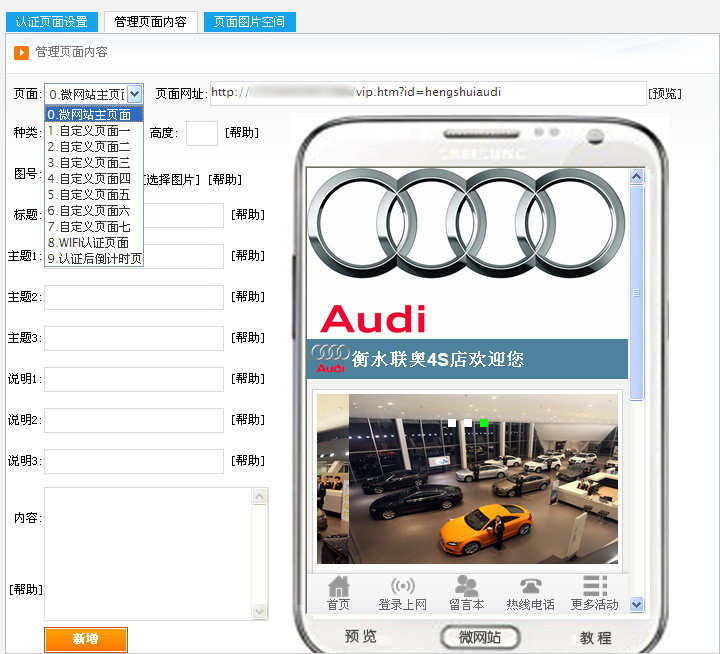Image resolution: width=720 pixels, height=654 pixels.
Task: Open [帮助] beside 选择图片
Action: tap(225, 180)
